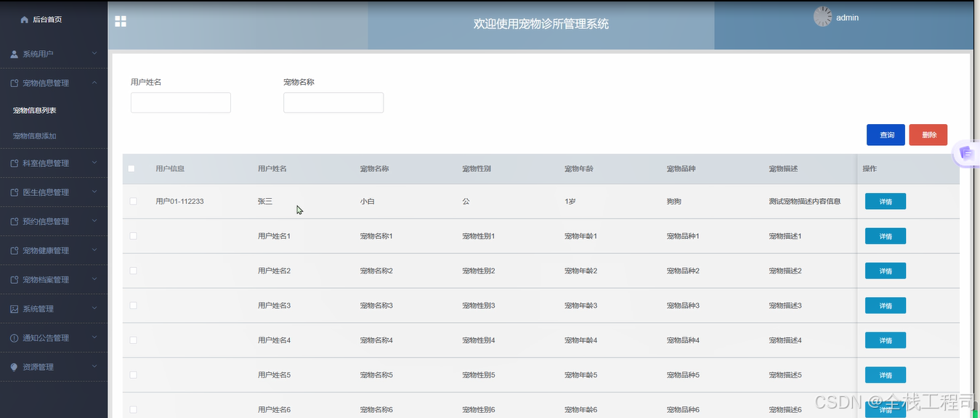Expand the 预约信息管理 chevron

[x=95, y=221]
